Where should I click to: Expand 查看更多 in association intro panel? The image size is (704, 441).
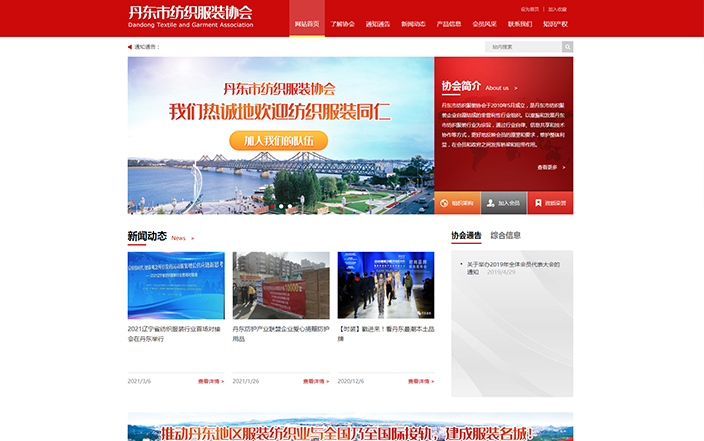pyautogui.click(x=549, y=167)
